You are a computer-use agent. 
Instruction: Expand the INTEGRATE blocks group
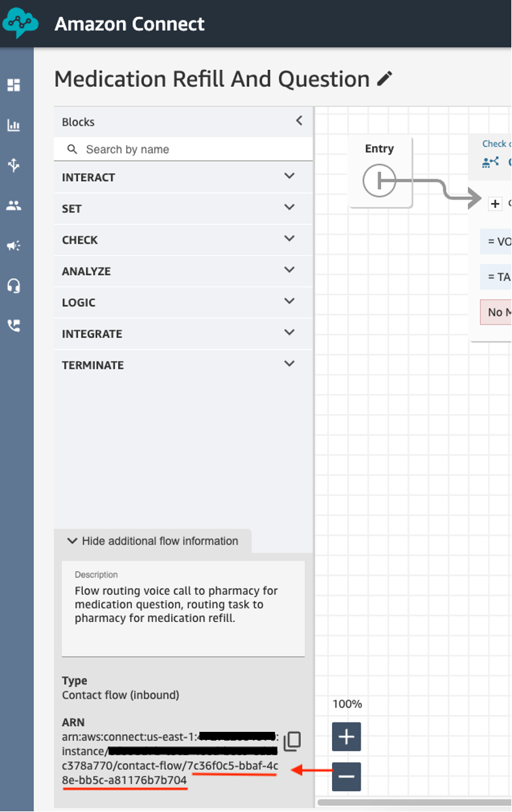click(x=183, y=334)
